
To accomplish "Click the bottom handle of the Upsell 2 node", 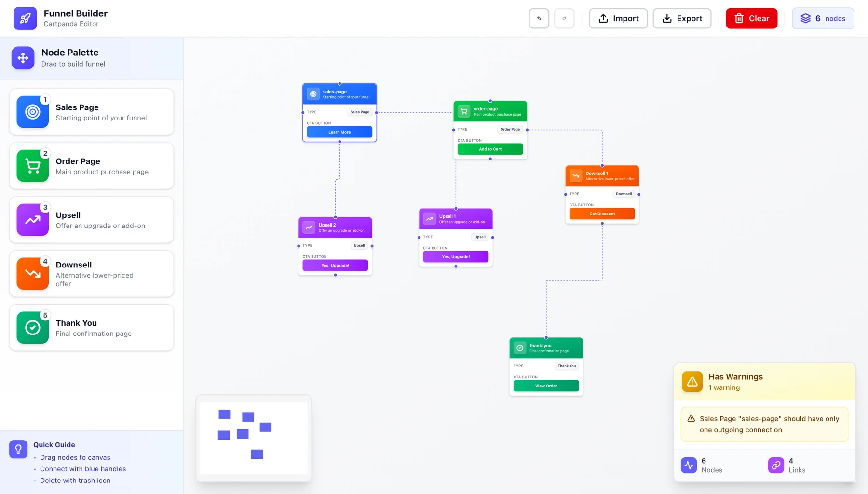I will pos(335,275).
